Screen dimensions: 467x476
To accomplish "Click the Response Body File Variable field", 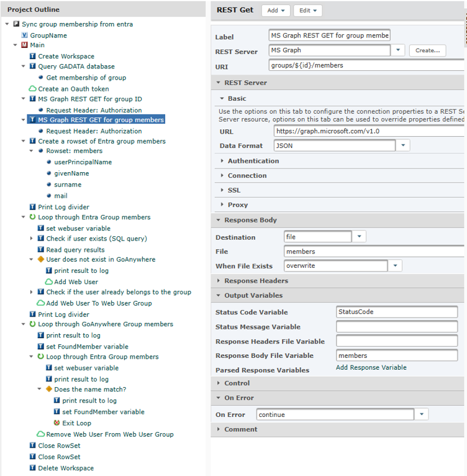I will click(x=397, y=355).
